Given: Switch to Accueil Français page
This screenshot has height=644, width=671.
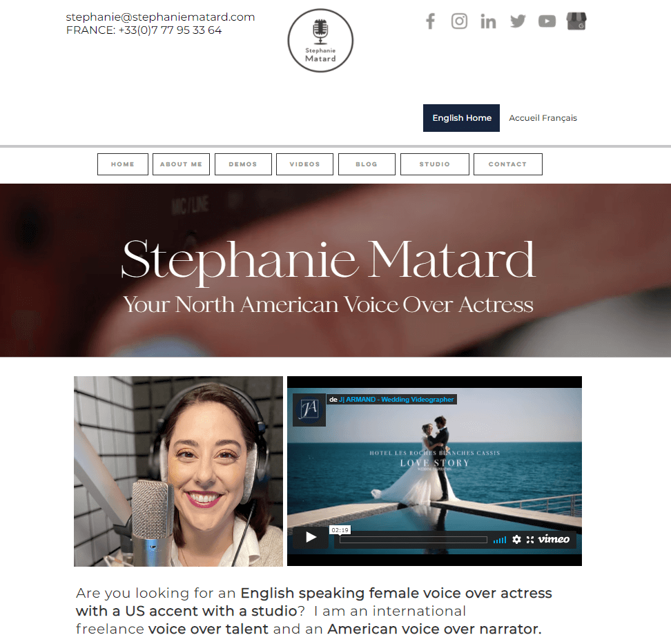Looking at the screenshot, I should tap(543, 118).
